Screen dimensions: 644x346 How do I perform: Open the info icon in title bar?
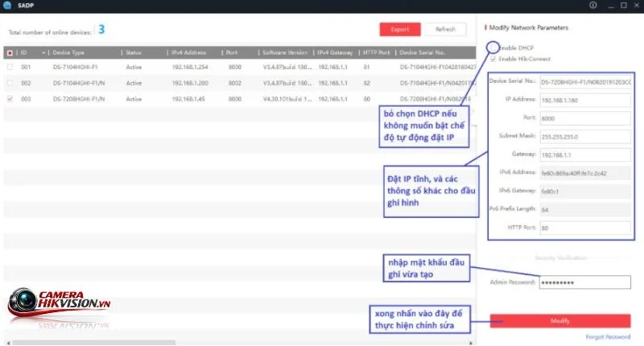(x=593, y=6)
